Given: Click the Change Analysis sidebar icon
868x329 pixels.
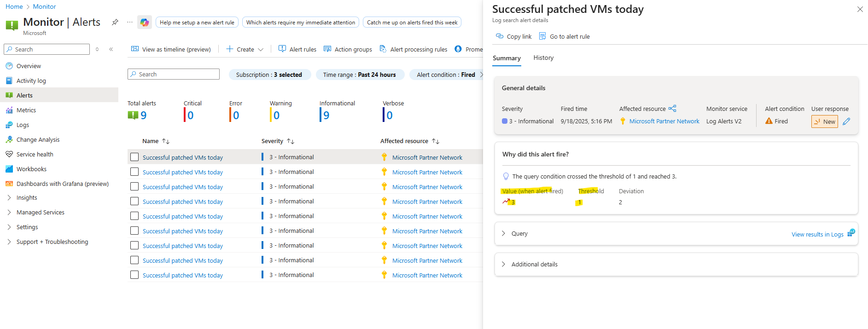Looking at the screenshot, I should [9, 139].
